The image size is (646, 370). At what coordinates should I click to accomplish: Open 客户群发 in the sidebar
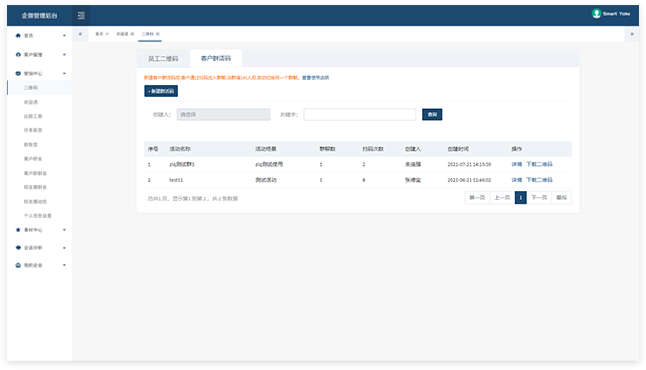tap(33, 159)
